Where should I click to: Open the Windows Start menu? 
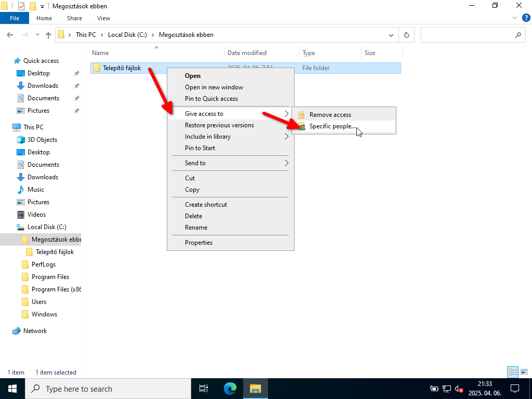coord(12,389)
